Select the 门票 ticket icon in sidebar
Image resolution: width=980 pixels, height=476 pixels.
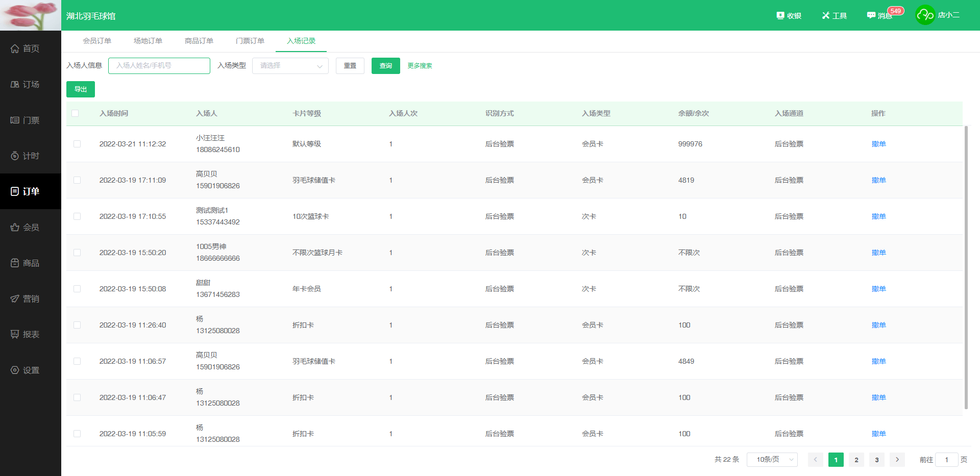pyautogui.click(x=15, y=120)
